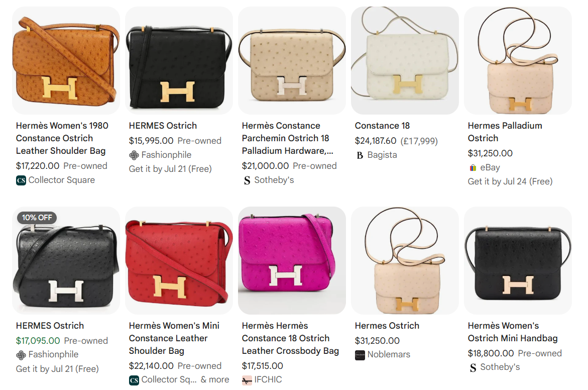Click the Fashionphile logo icon under the $15,995 bag

click(134, 155)
